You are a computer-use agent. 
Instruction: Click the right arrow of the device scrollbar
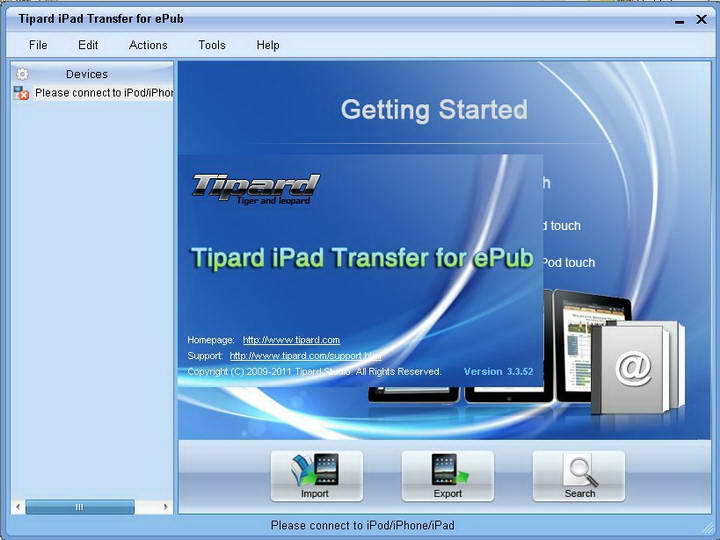point(165,507)
